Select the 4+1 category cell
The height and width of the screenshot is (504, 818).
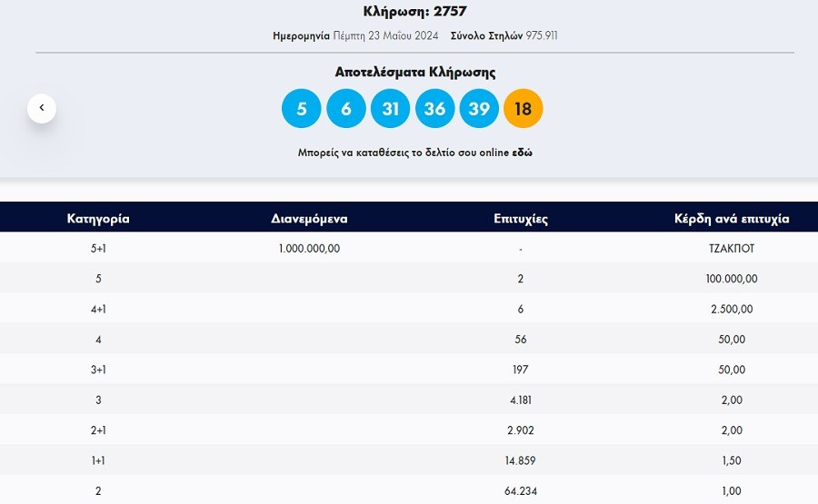point(98,309)
